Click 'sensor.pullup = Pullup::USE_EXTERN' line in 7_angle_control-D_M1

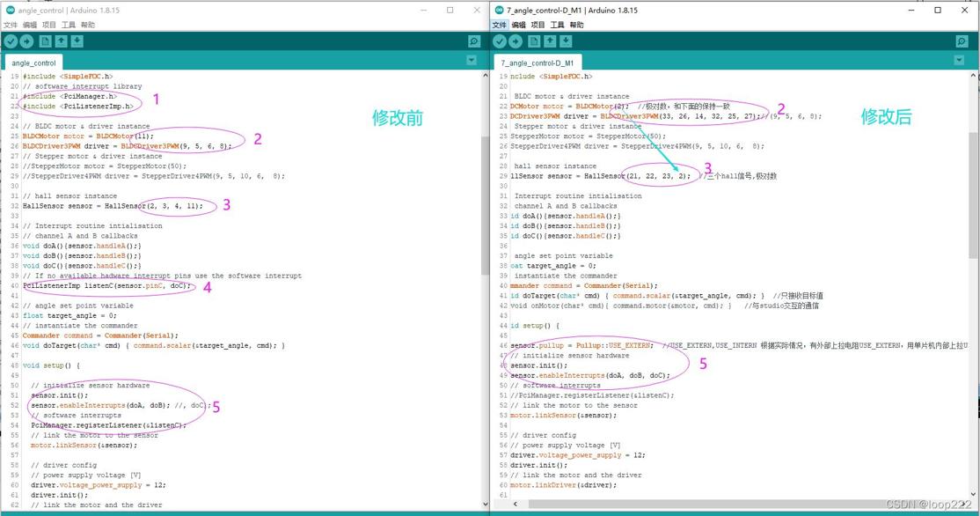(581, 346)
